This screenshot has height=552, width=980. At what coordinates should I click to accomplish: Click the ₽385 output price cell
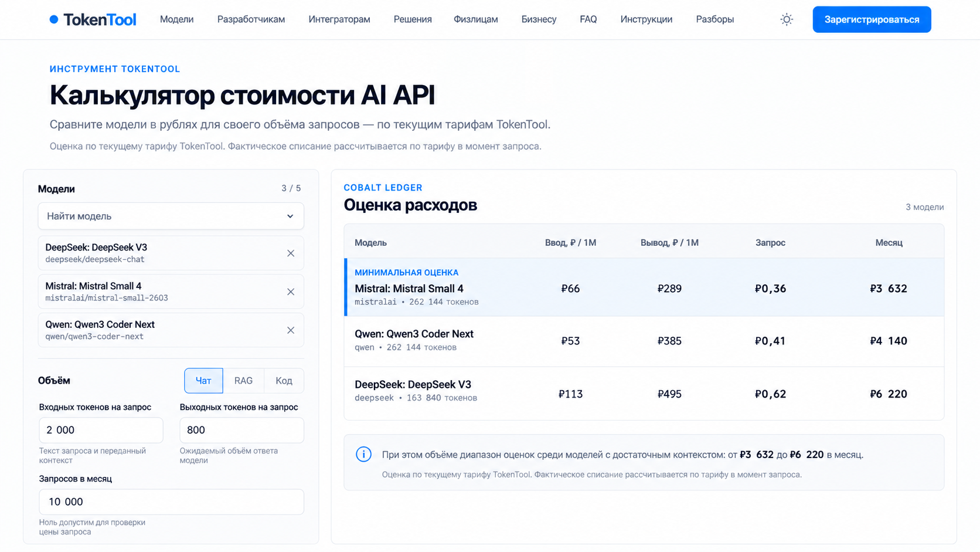pos(669,341)
